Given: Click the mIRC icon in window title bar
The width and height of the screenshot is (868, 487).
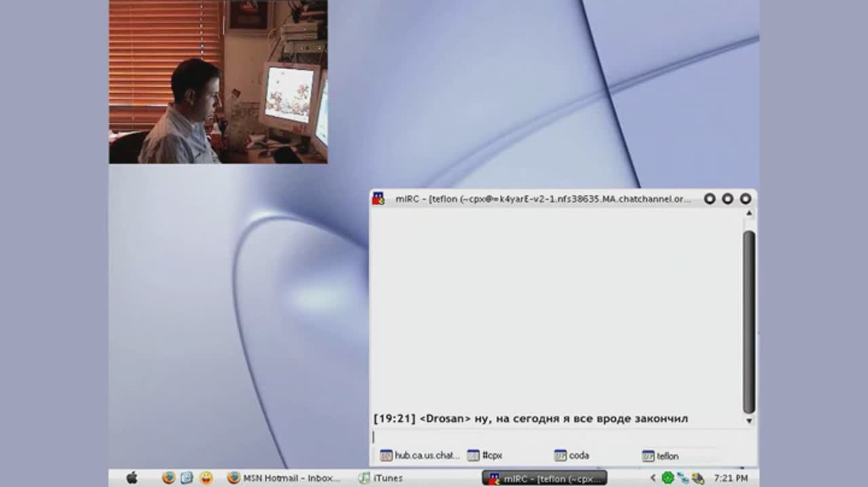Looking at the screenshot, I should [378, 199].
